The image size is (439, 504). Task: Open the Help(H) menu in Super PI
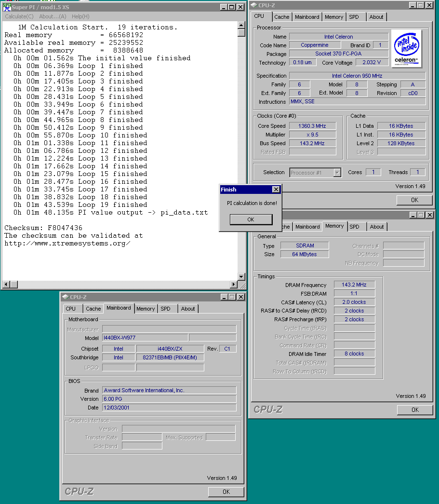pyautogui.click(x=80, y=16)
